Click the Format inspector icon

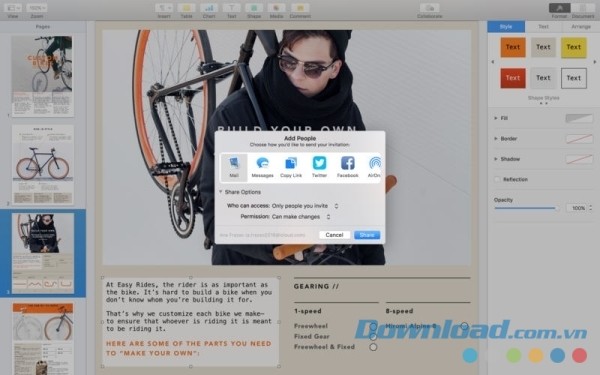pos(559,8)
